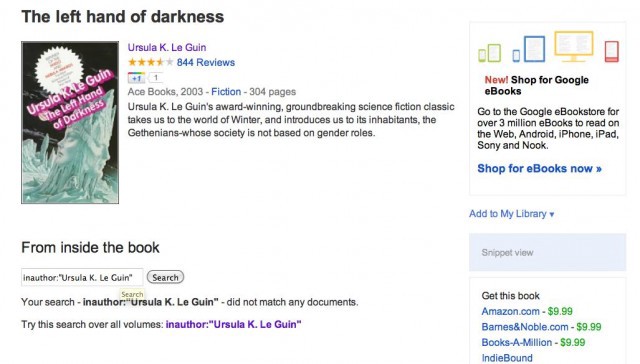Click the star rating icons

pos(151,62)
